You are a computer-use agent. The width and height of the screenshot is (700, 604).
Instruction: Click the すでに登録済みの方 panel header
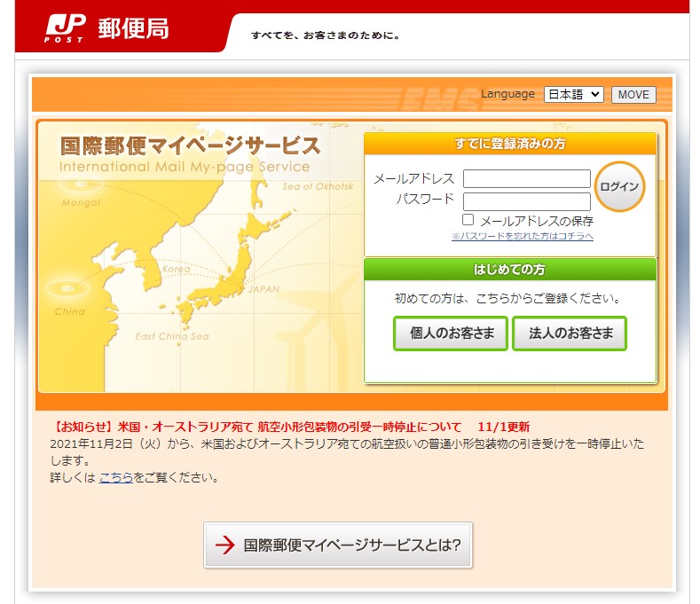[x=509, y=144]
